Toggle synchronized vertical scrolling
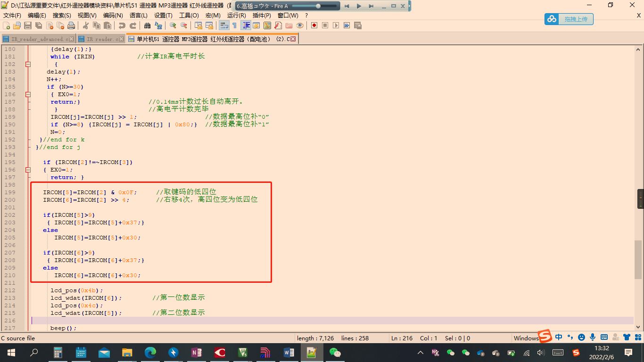The image size is (644, 362). [198, 25]
